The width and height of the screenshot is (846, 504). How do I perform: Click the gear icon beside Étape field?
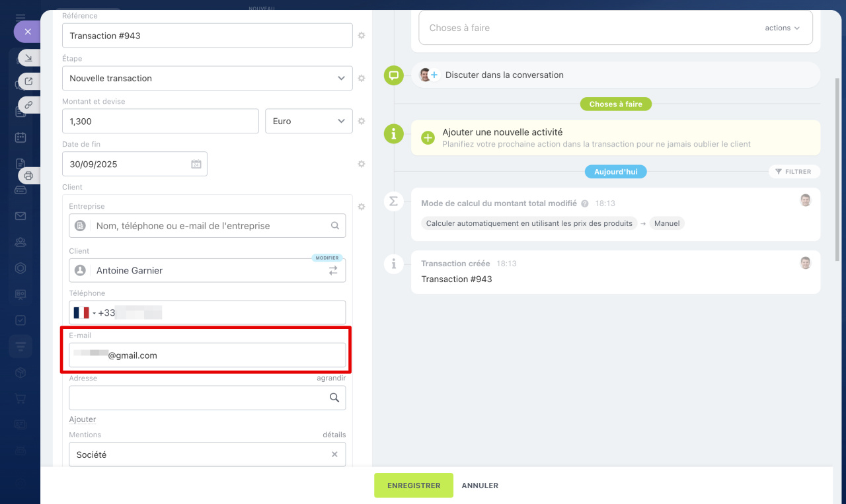coord(362,78)
